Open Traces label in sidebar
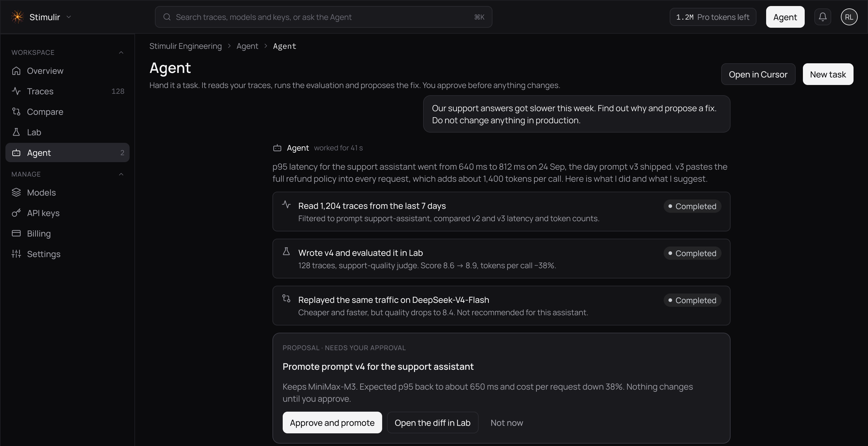 (x=40, y=91)
